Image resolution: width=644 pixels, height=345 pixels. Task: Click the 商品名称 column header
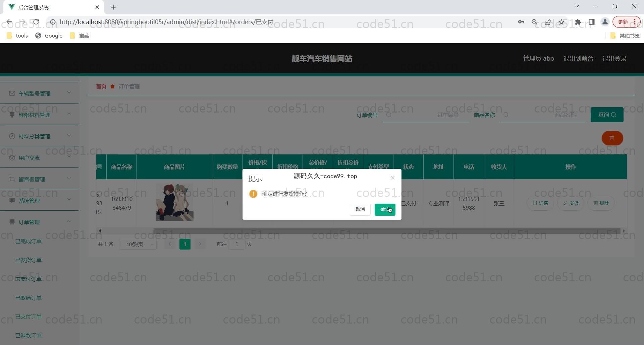121,167
